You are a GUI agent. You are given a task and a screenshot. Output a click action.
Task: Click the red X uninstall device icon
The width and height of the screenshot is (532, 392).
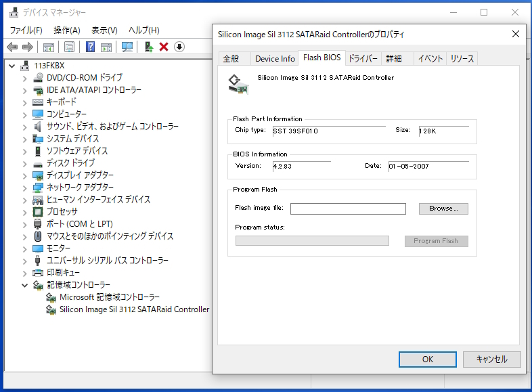tap(164, 47)
